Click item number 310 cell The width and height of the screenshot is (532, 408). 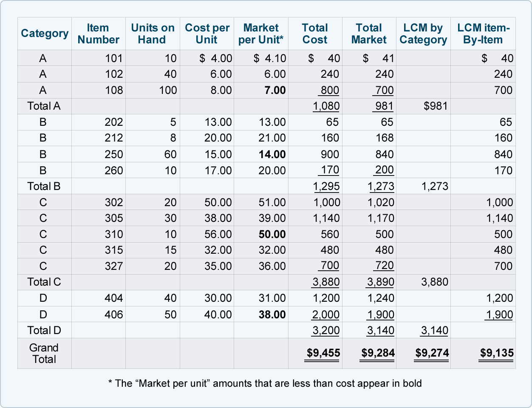click(x=114, y=234)
